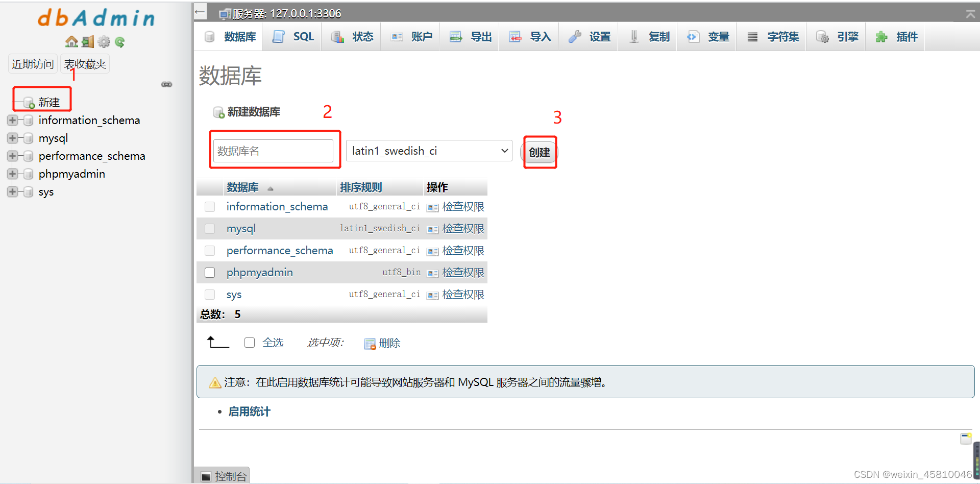Switch to 字符集 tab
Screen dimensions: 980x484
(772, 37)
